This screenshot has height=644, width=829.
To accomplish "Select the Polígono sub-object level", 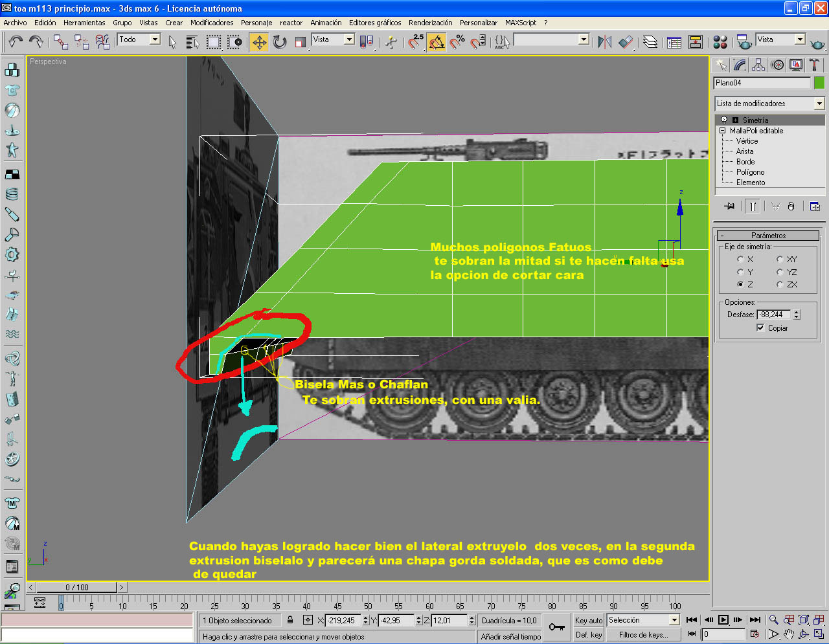I will (x=750, y=172).
